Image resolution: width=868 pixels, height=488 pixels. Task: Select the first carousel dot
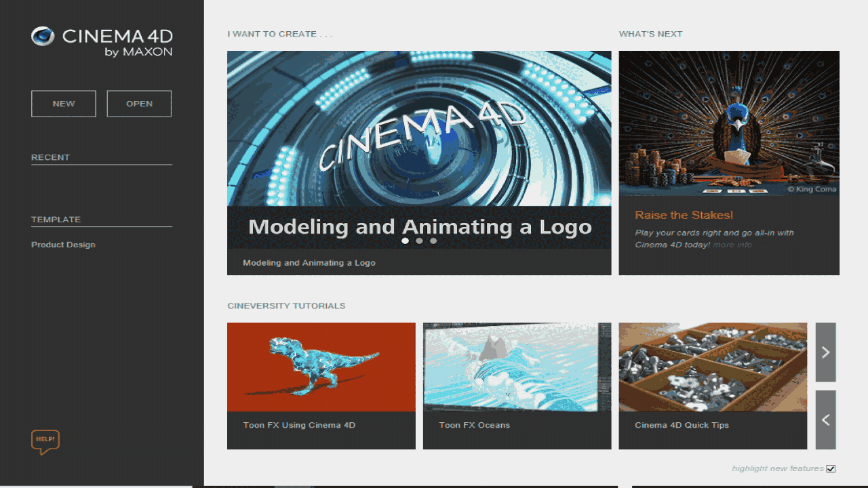point(405,240)
